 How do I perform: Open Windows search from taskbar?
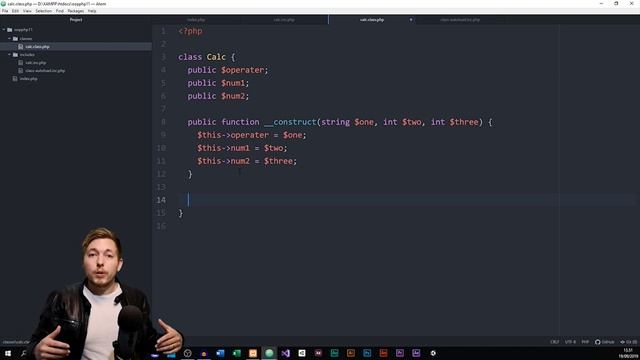[x=24, y=353]
